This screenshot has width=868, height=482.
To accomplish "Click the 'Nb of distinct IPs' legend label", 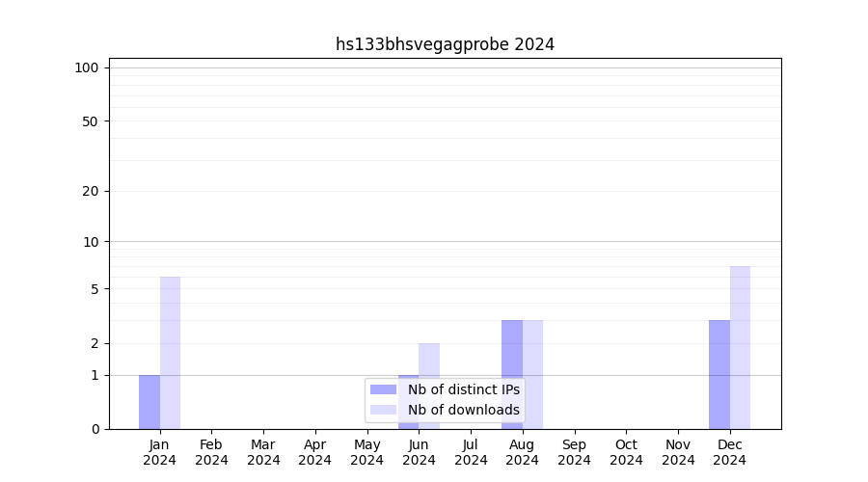I will tap(463, 389).
